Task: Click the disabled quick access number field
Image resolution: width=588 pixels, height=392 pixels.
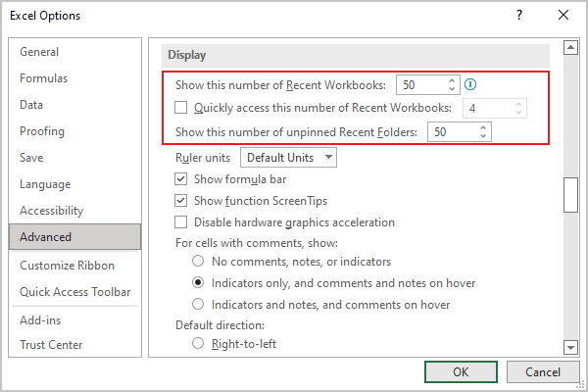Action: click(495, 109)
